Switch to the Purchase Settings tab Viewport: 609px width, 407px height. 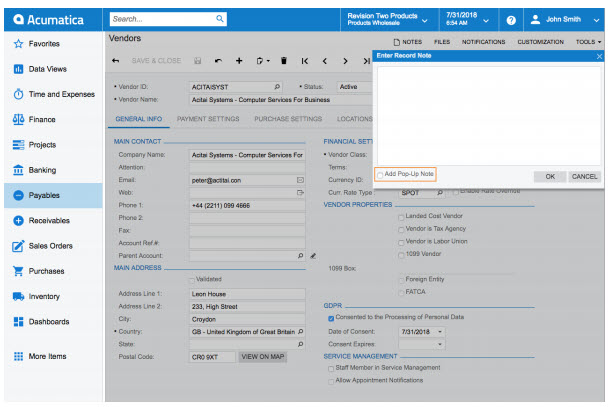pos(288,119)
